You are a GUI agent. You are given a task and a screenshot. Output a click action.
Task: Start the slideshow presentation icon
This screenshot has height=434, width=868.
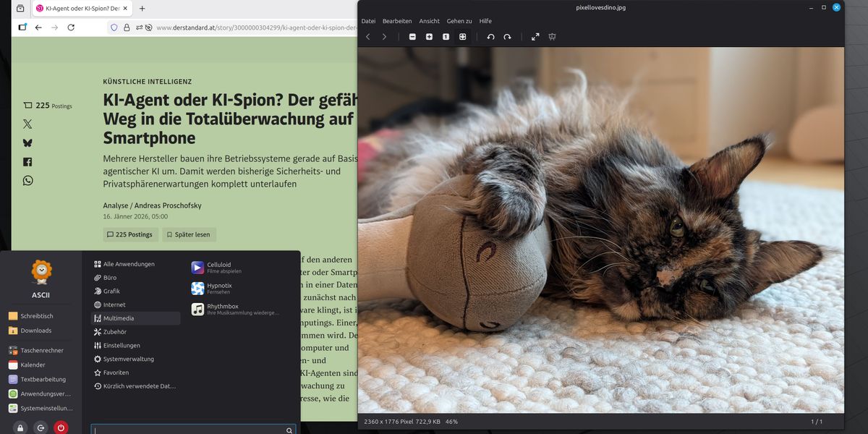[552, 37]
